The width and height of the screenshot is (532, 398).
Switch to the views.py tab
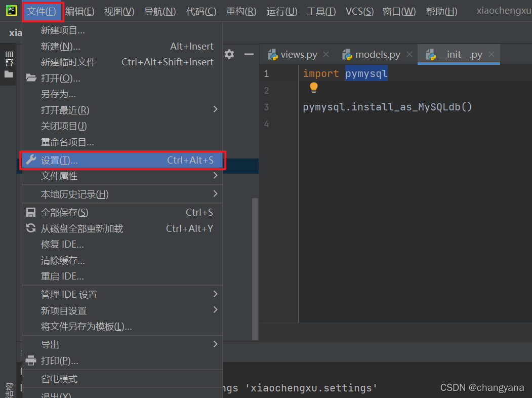click(x=299, y=55)
